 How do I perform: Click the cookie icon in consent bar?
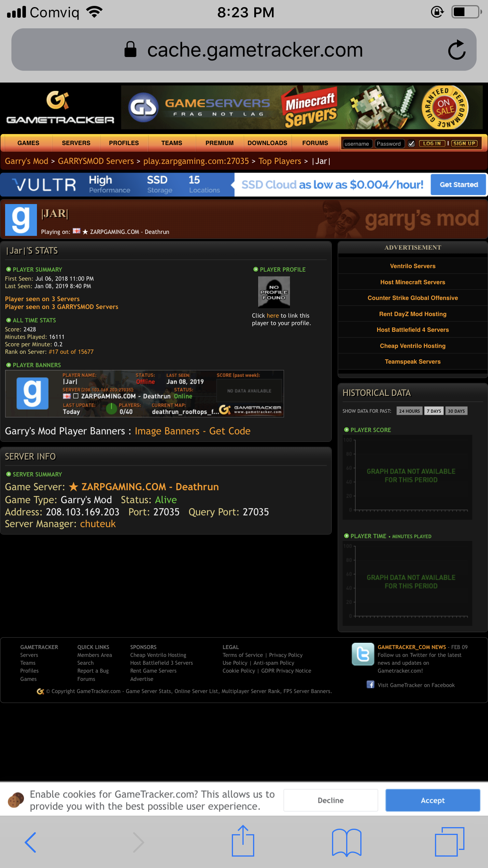coord(16,800)
